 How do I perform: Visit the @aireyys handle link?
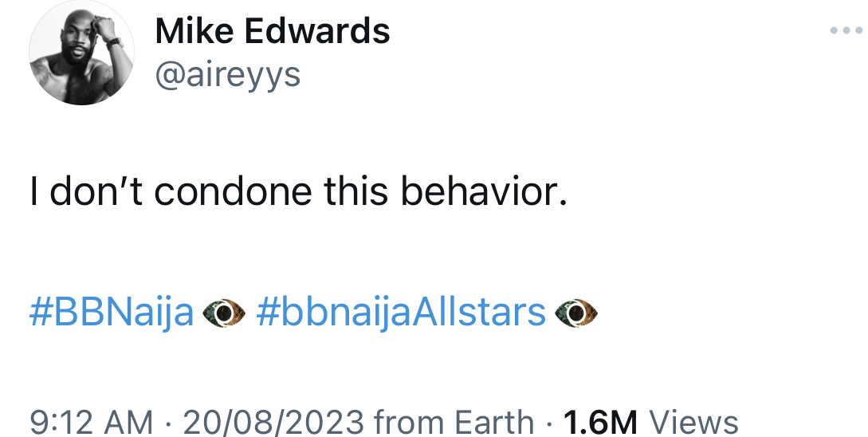[x=227, y=76]
